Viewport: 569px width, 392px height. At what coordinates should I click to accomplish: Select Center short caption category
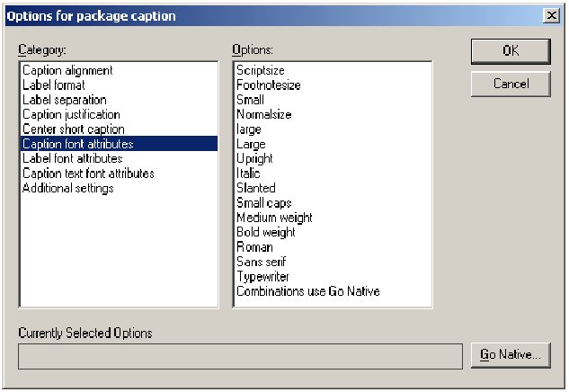point(74,129)
